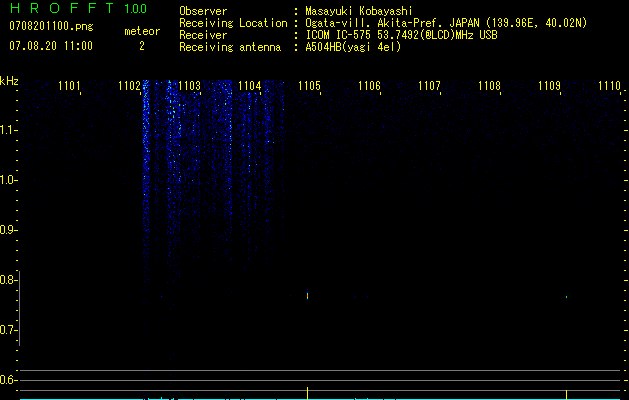Click the 0.6 kHz frequency label

pyautogui.click(x=8, y=380)
